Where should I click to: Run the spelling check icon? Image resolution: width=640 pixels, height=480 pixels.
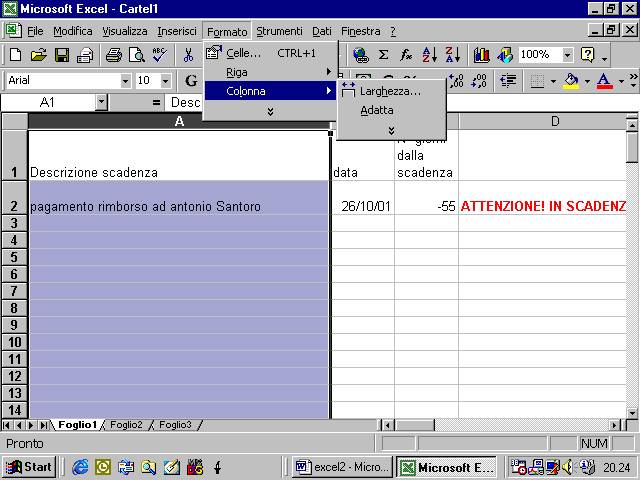pyautogui.click(x=159, y=54)
